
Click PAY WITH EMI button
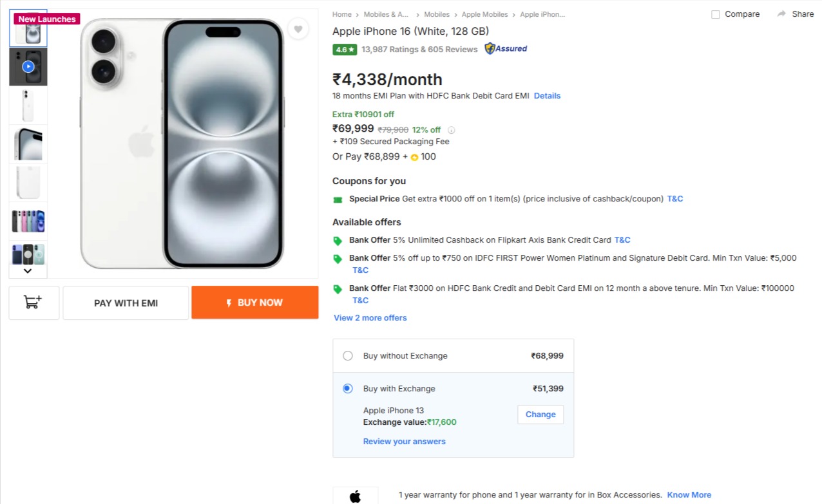tap(126, 303)
